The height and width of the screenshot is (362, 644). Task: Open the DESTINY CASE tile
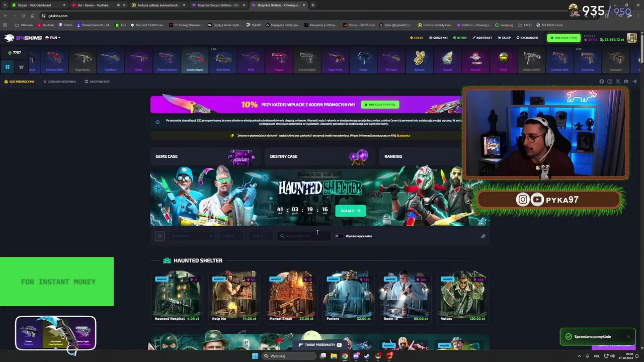[320, 156]
